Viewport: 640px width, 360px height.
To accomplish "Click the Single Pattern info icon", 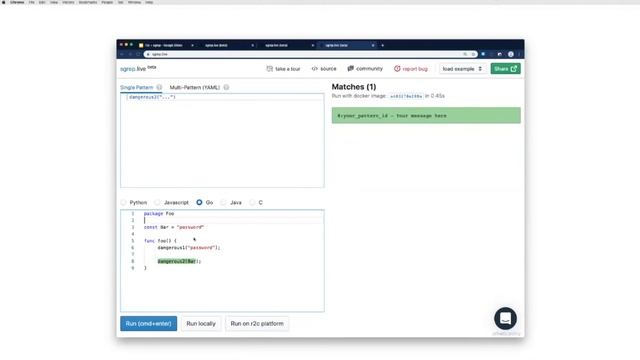I will pos(159,87).
